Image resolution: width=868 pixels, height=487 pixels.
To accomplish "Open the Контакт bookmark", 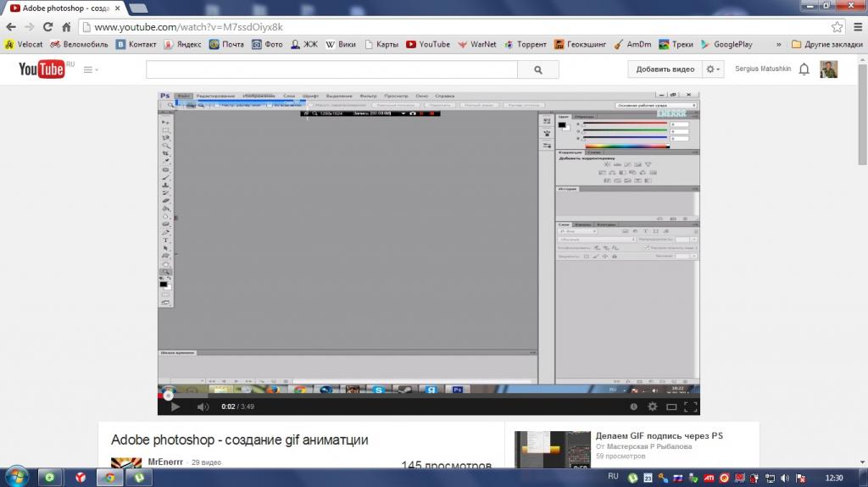I will tap(136, 44).
